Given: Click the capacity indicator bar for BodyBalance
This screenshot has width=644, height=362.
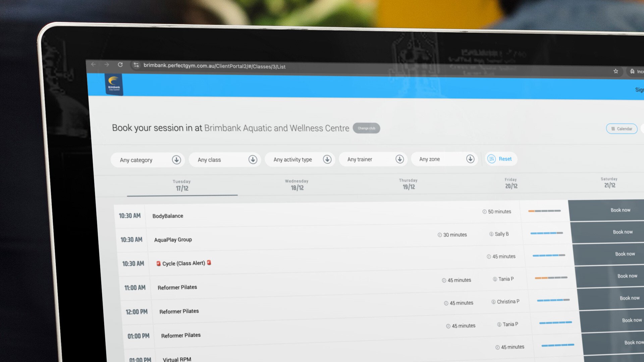Looking at the screenshot, I should [544, 211].
